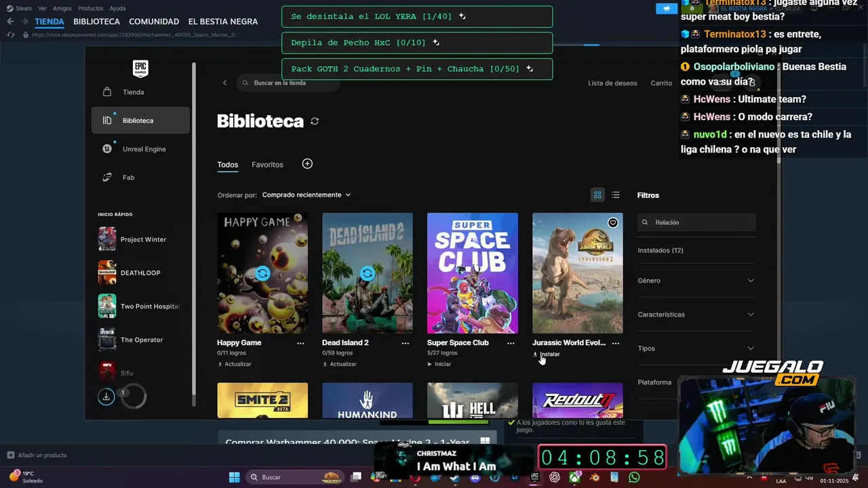Open BIBLIOTECA tab in the Steam window
This screenshot has height=488, width=868.
96,22
